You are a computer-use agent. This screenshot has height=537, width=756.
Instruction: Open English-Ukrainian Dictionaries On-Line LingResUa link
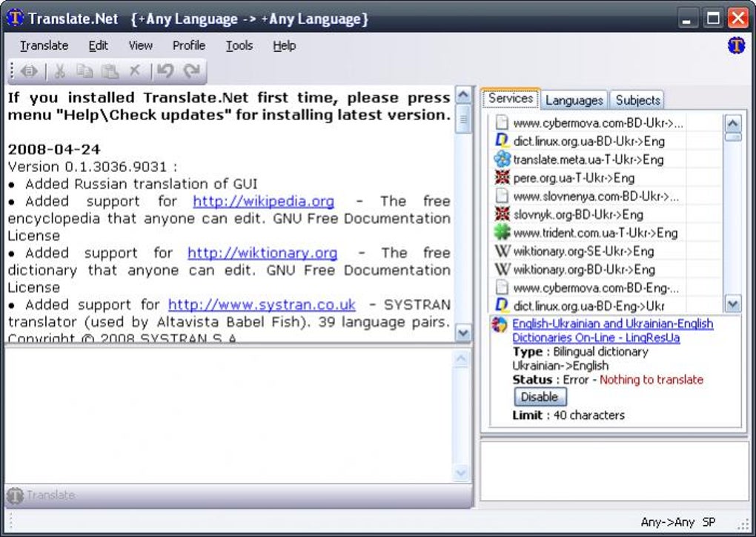612,331
